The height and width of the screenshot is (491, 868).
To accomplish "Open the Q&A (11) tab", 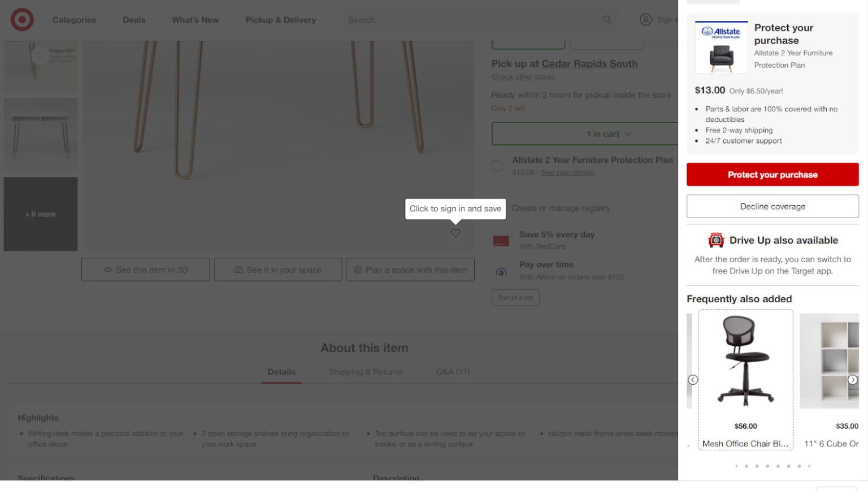I will pos(453,372).
